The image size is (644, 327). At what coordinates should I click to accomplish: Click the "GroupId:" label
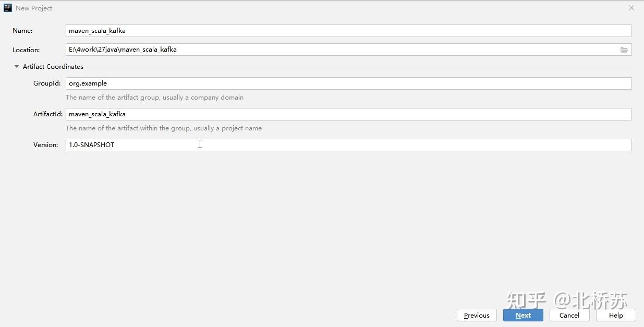pos(47,83)
